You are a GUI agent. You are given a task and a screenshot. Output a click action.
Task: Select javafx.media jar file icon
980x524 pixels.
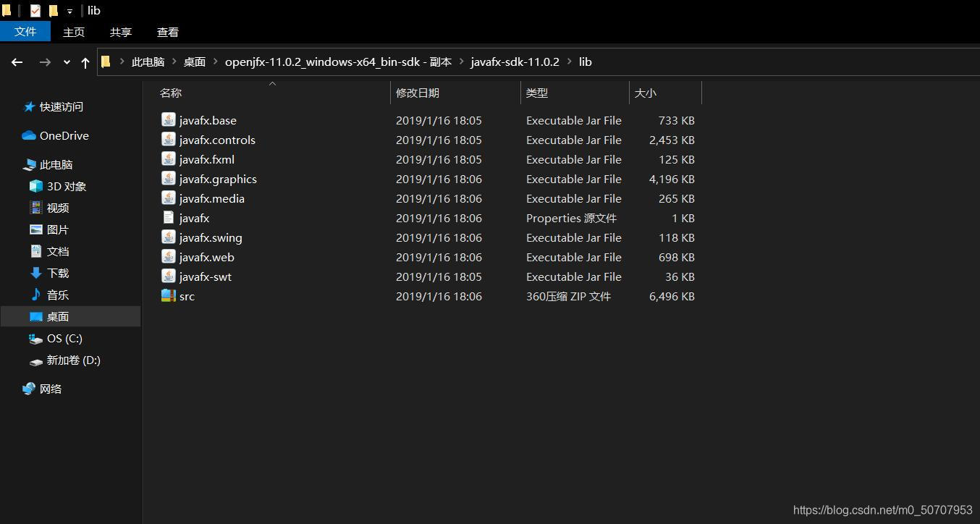coord(168,198)
